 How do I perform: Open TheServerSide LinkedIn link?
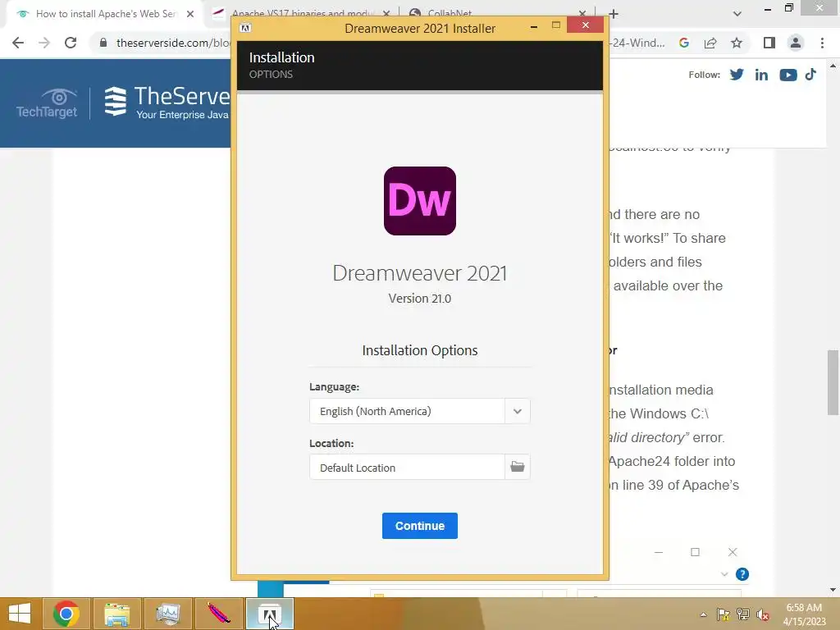point(761,75)
